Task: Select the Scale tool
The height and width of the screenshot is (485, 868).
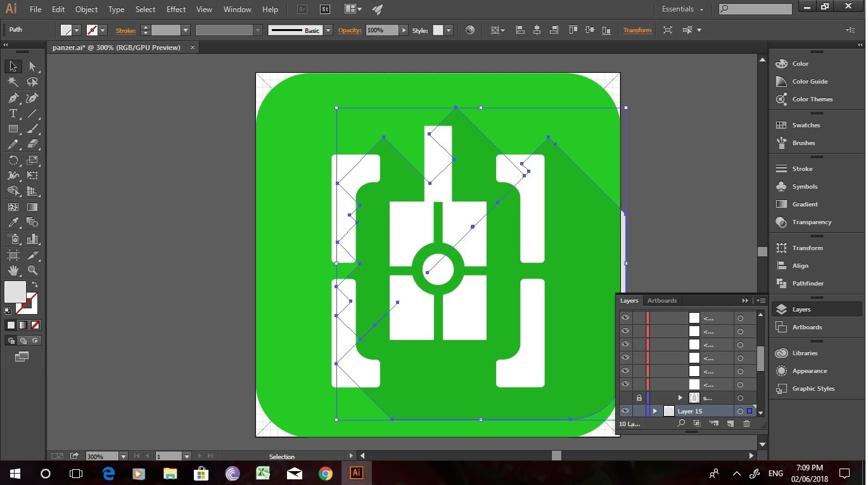Action: click(x=32, y=160)
